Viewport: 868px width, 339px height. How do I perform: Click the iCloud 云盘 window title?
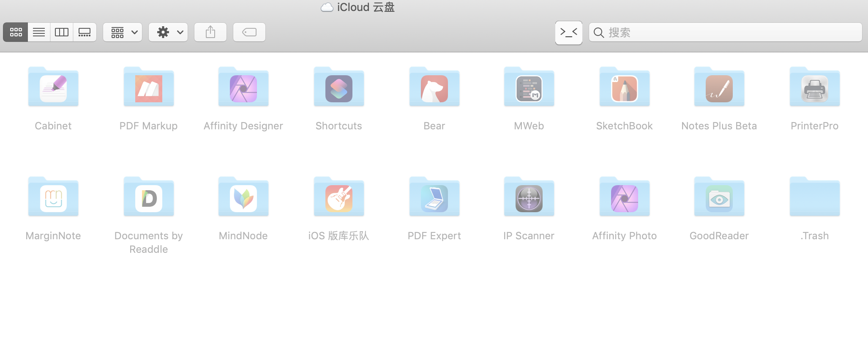pos(366,7)
